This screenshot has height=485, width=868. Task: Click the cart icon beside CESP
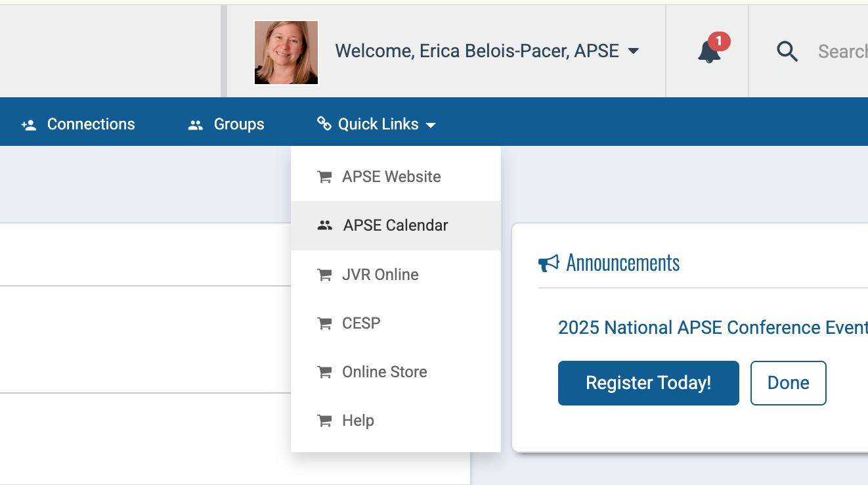pyautogui.click(x=324, y=323)
